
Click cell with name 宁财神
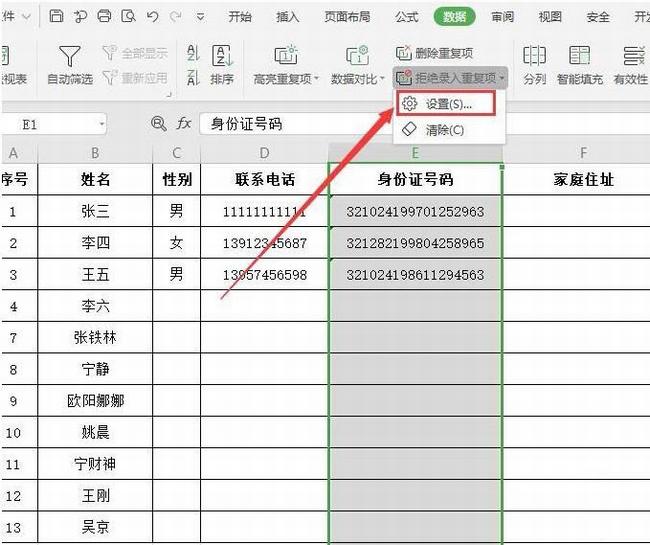[x=95, y=464]
